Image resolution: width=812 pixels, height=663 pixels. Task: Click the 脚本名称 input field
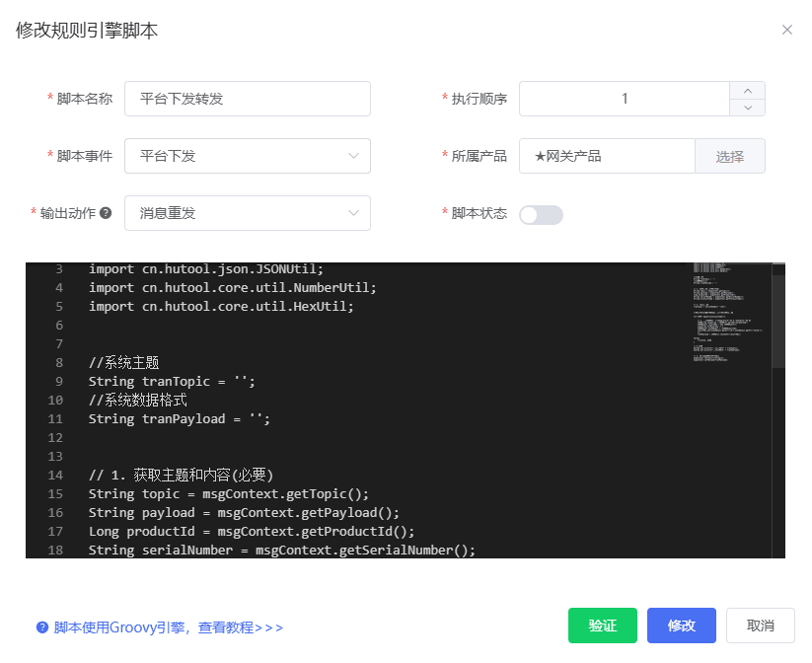click(248, 99)
